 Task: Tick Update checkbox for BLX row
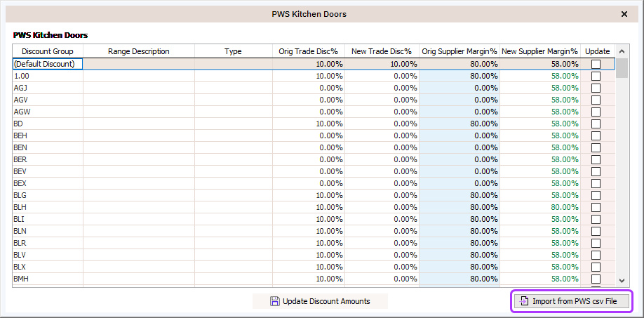click(596, 267)
